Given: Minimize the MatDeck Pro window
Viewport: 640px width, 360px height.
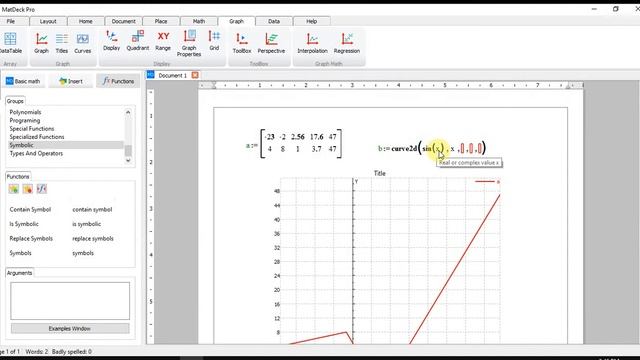Looking at the screenshot, I should point(594,9).
